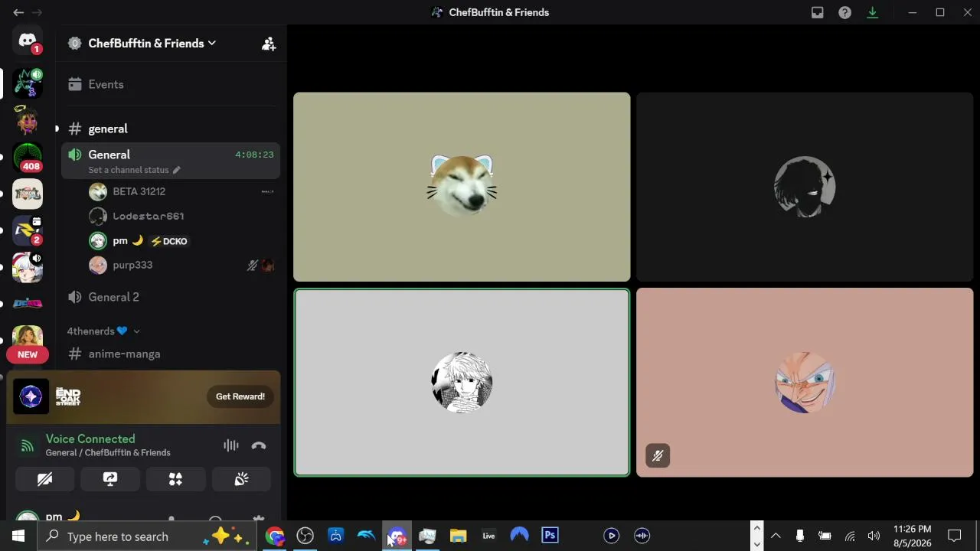980x551 pixels.
Task: Go back using the back arrow
Action: (x=18, y=12)
